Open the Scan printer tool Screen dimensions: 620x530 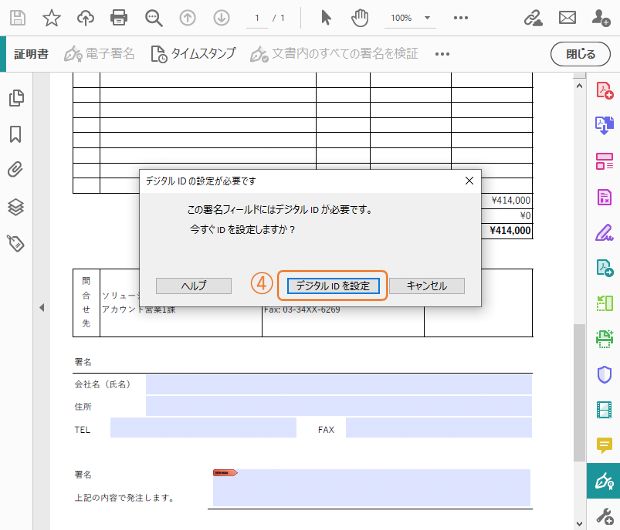(604, 339)
